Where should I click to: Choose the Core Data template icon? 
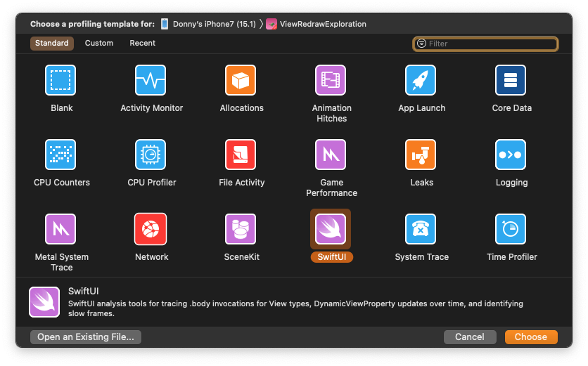pos(511,80)
